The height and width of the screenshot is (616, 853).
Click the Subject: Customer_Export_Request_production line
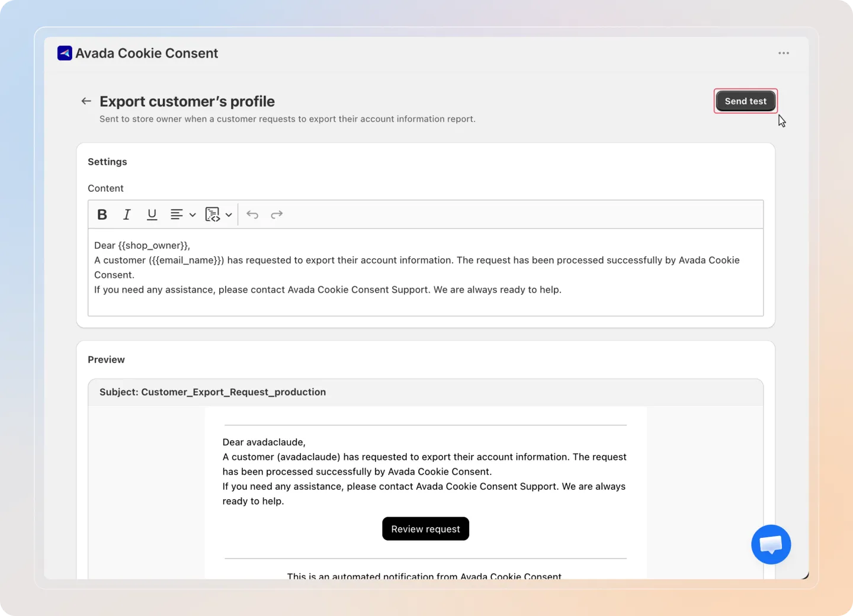click(213, 392)
